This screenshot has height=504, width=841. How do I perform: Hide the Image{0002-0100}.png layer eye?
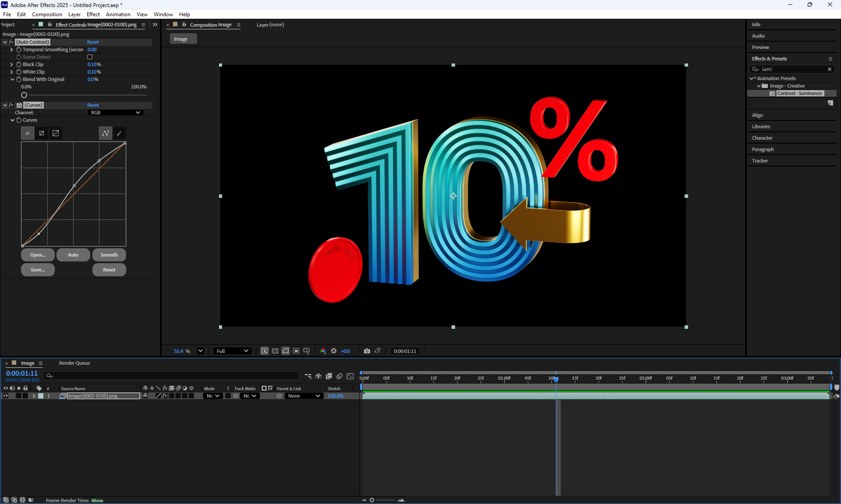[x=6, y=396]
